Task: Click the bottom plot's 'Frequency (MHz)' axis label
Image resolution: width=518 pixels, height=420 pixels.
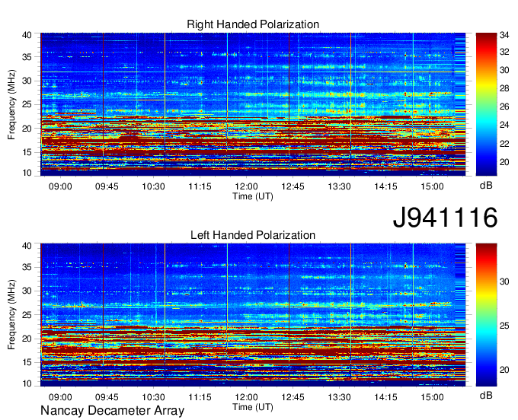Action: [x=11, y=315]
